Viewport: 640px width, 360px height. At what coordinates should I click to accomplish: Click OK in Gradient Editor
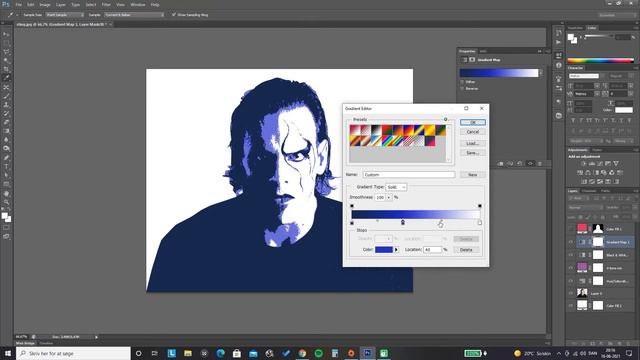(x=473, y=122)
